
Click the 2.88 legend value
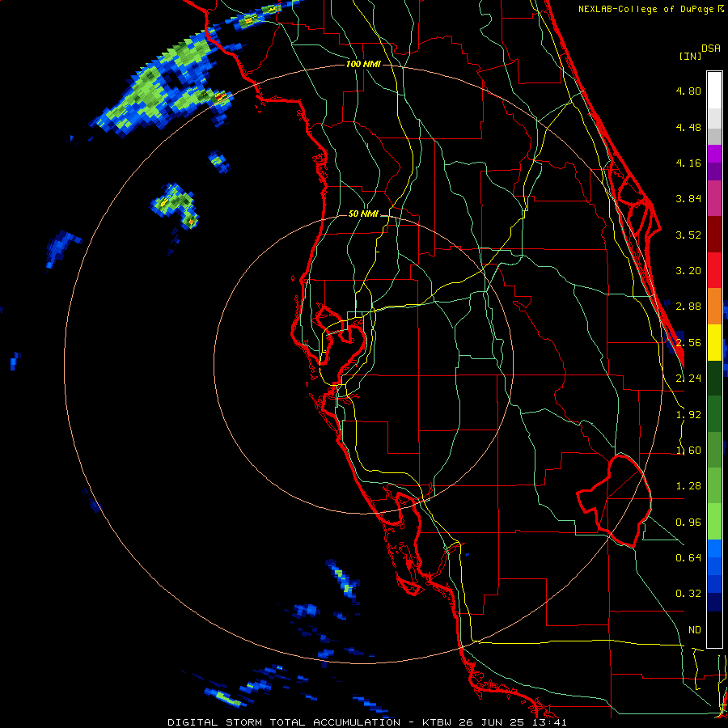pyautogui.click(x=688, y=307)
